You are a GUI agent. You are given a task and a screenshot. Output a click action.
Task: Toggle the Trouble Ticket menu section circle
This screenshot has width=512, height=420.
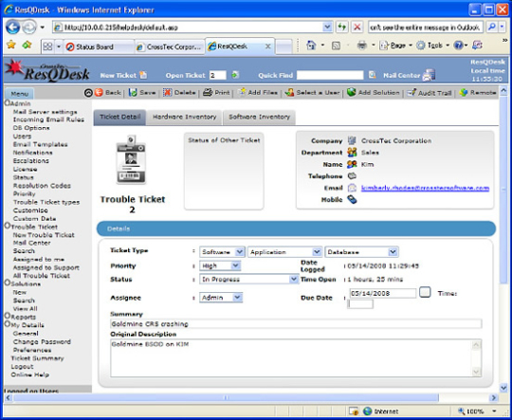coord(8,226)
